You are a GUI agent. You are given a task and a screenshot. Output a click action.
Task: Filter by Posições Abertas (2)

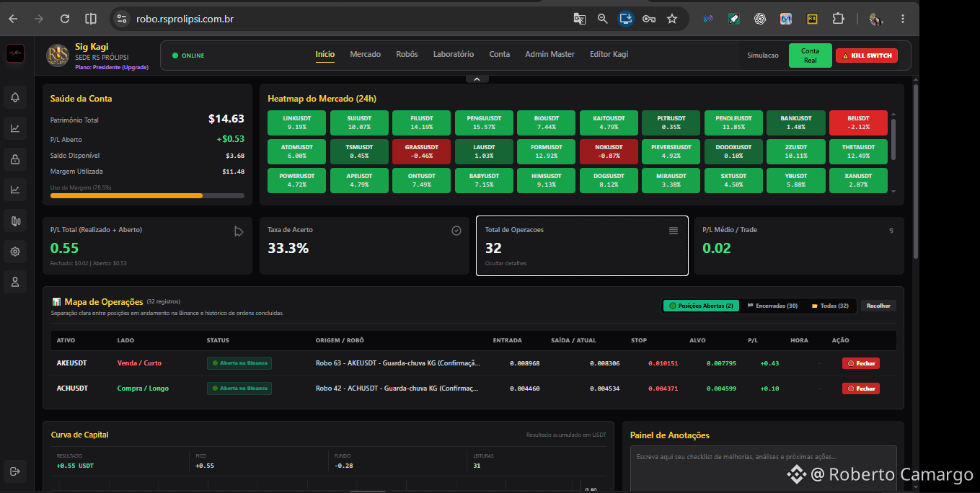click(701, 306)
